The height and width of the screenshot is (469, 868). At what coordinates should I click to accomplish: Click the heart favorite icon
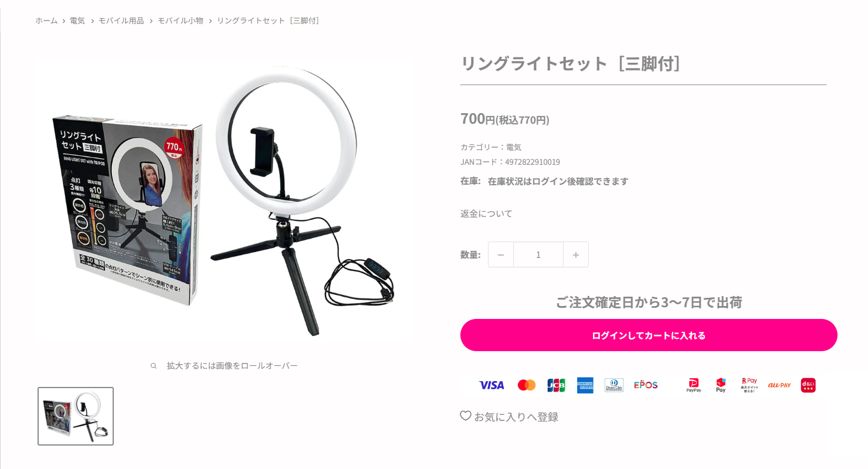pos(466,416)
